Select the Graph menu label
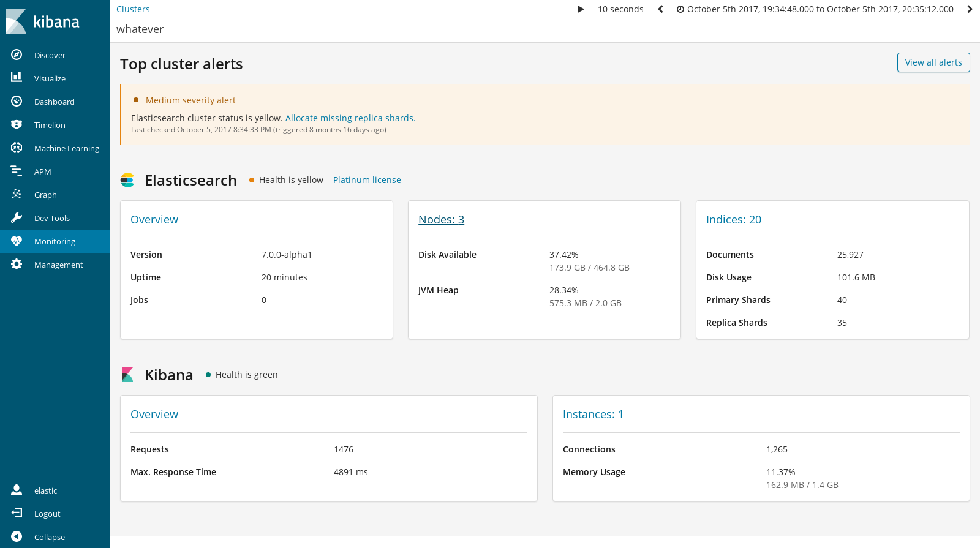 coord(45,195)
